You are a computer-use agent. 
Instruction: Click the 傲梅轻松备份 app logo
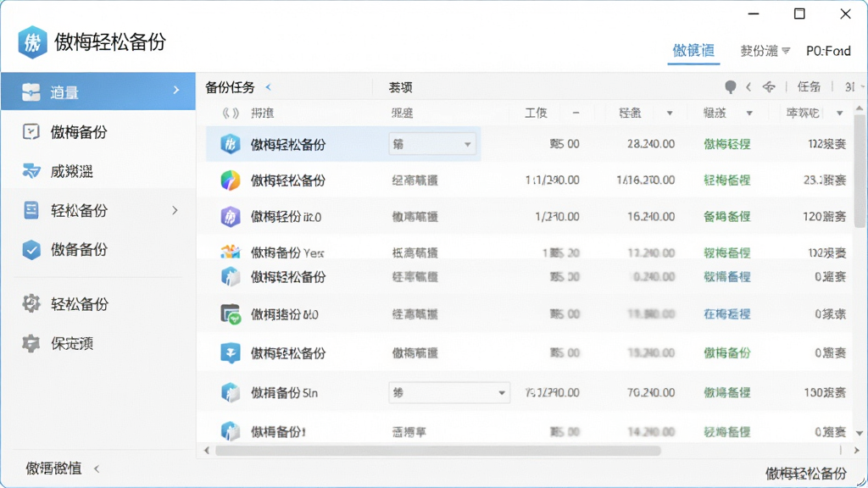pyautogui.click(x=32, y=42)
